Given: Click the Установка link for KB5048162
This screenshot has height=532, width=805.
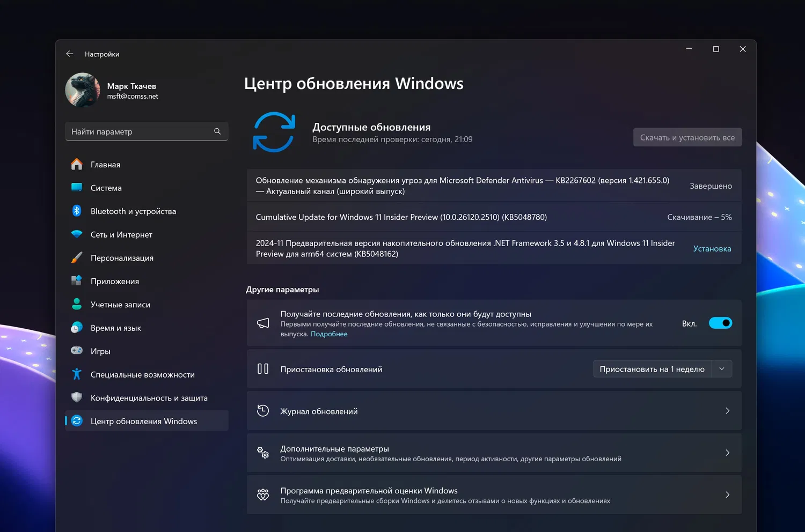Looking at the screenshot, I should (712, 248).
